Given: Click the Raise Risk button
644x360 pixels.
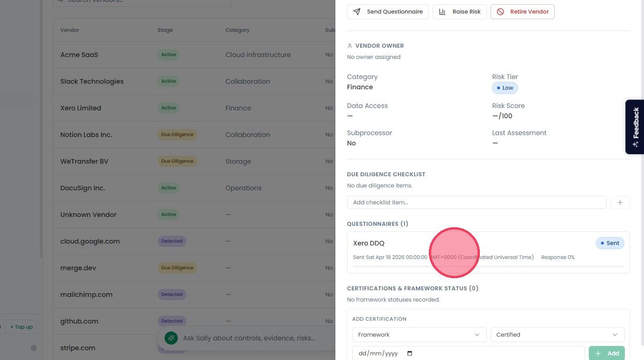Looking at the screenshot, I should [460, 12].
